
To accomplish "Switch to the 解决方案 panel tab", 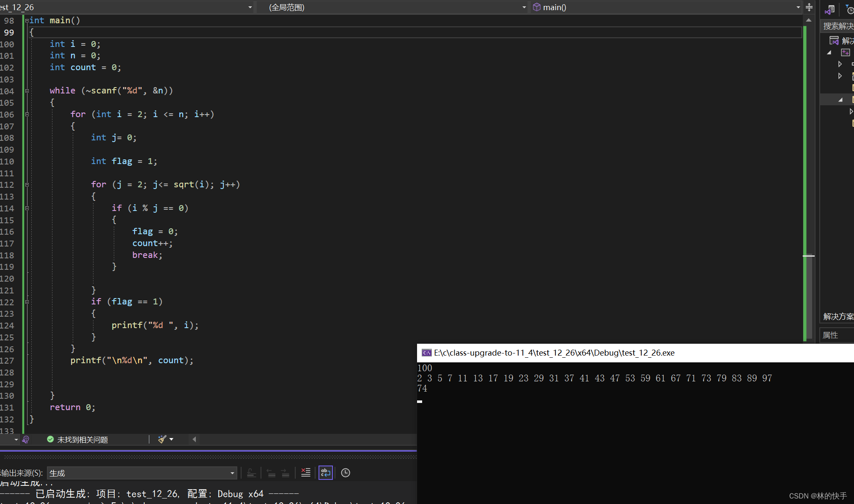I will 838,317.
